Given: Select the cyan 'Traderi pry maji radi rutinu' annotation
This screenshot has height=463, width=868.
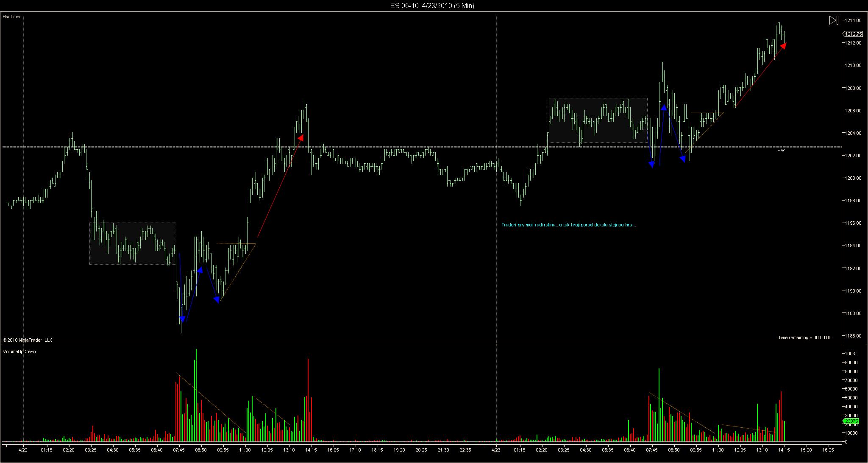Looking at the screenshot, I should click(x=568, y=225).
